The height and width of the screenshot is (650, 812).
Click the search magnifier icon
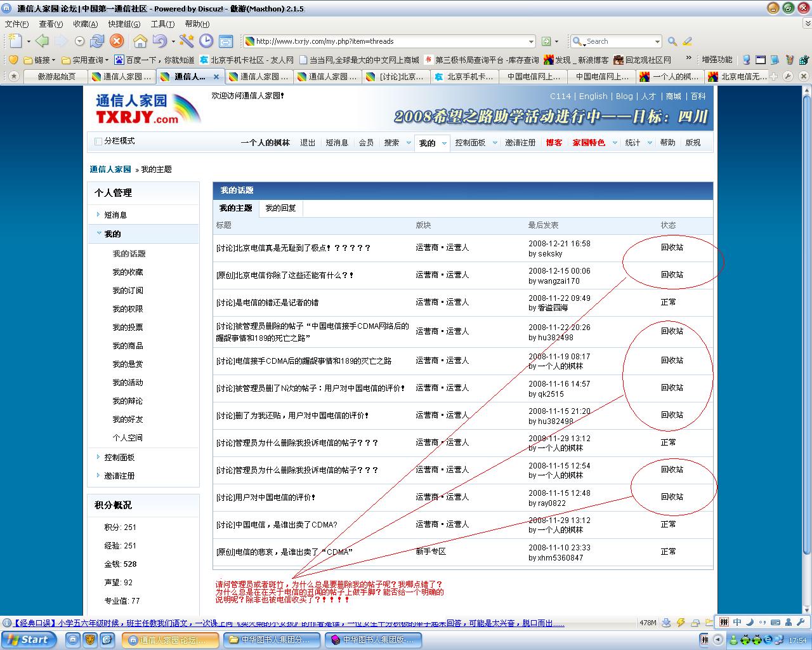pyautogui.click(x=672, y=41)
